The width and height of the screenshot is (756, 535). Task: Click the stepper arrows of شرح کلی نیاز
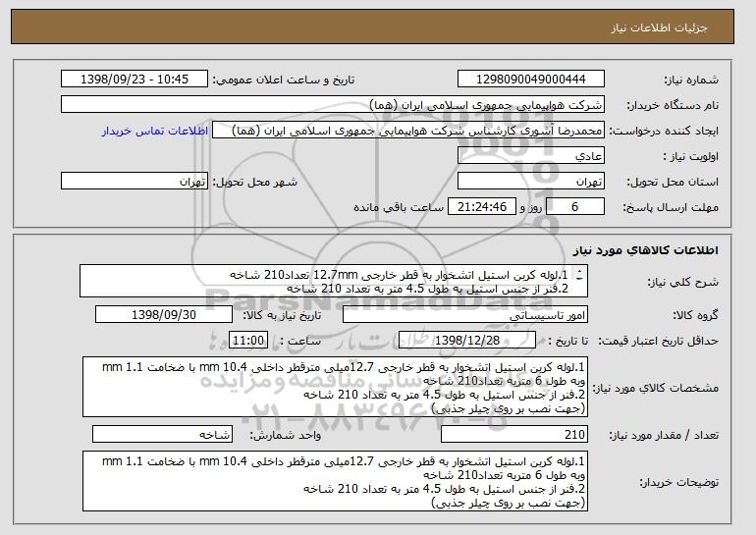(579, 275)
